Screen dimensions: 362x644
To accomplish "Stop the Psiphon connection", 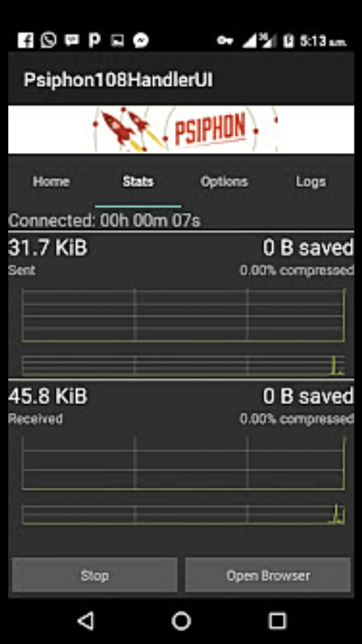I will click(95, 575).
